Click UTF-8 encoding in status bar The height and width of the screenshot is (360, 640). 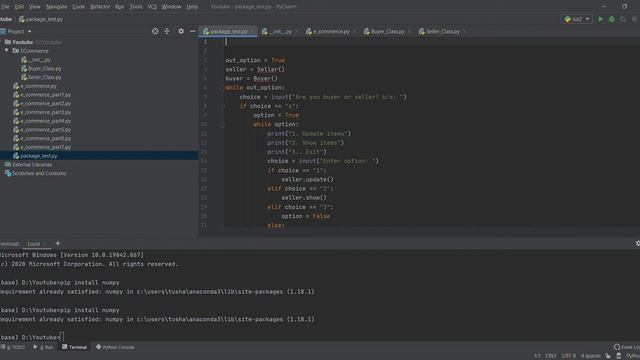tap(569, 356)
